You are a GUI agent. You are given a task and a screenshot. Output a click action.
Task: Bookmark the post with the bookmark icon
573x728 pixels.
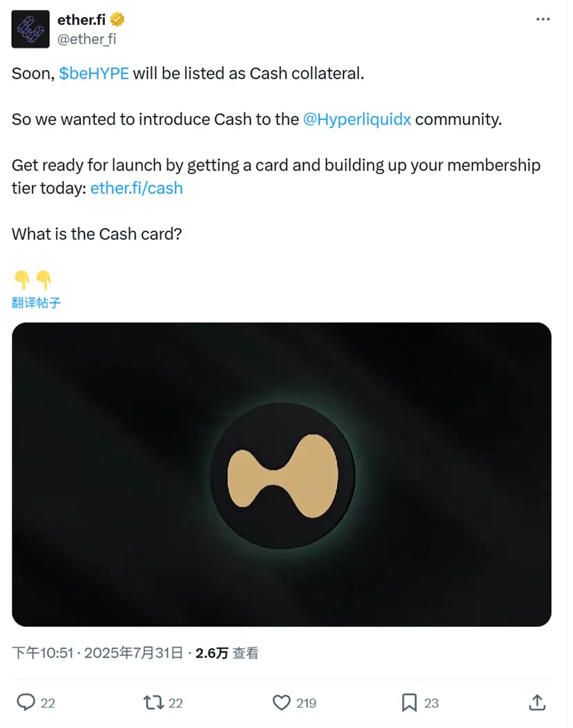click(x=409, y=702)
